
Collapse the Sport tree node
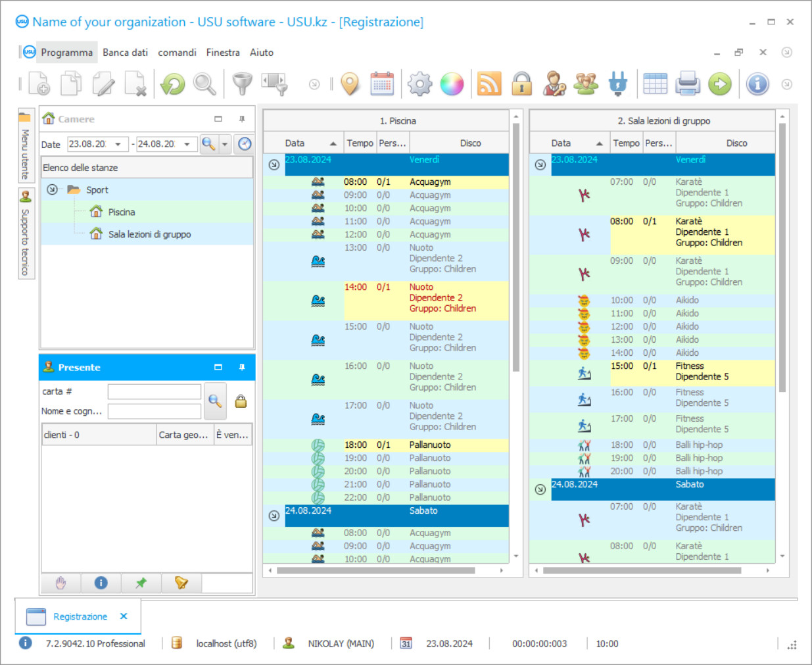[52, 189]
